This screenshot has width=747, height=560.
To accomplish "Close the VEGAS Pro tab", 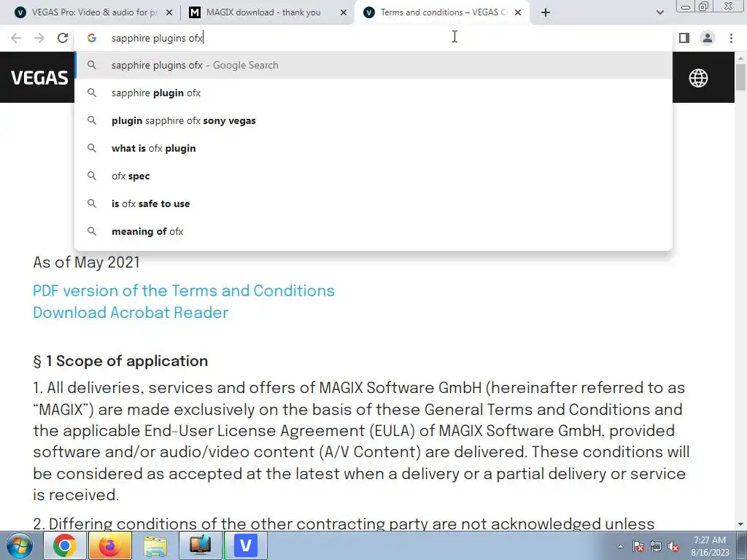I will [x=169, y=12].
